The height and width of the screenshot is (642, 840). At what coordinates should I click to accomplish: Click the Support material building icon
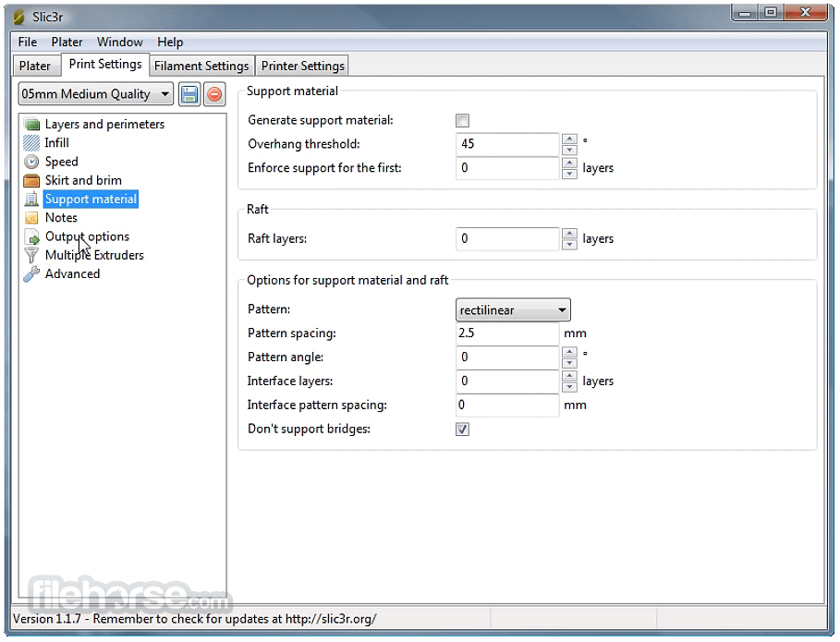pyautogui.click(x=31, y=200)
